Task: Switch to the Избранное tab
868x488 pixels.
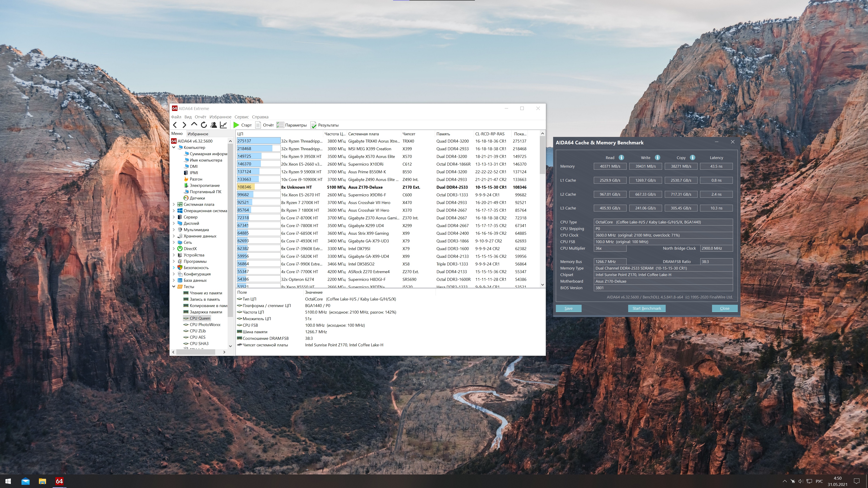Action: 198,134
